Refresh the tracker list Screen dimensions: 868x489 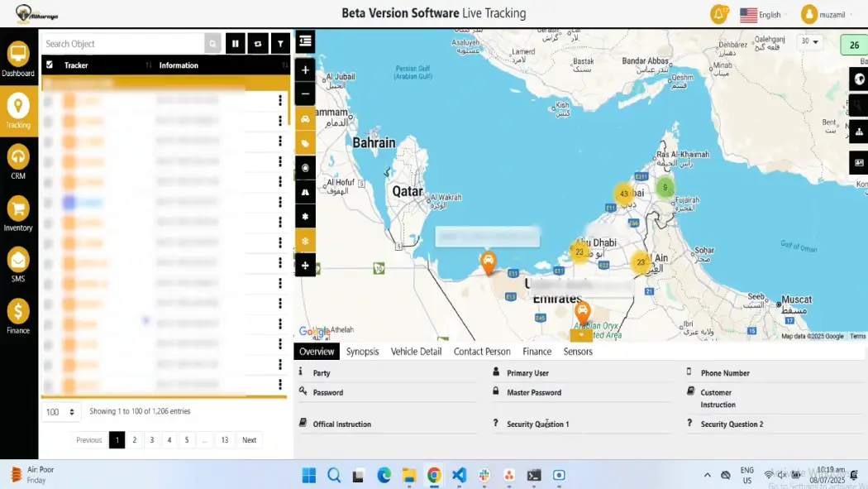tap(258, 44)
